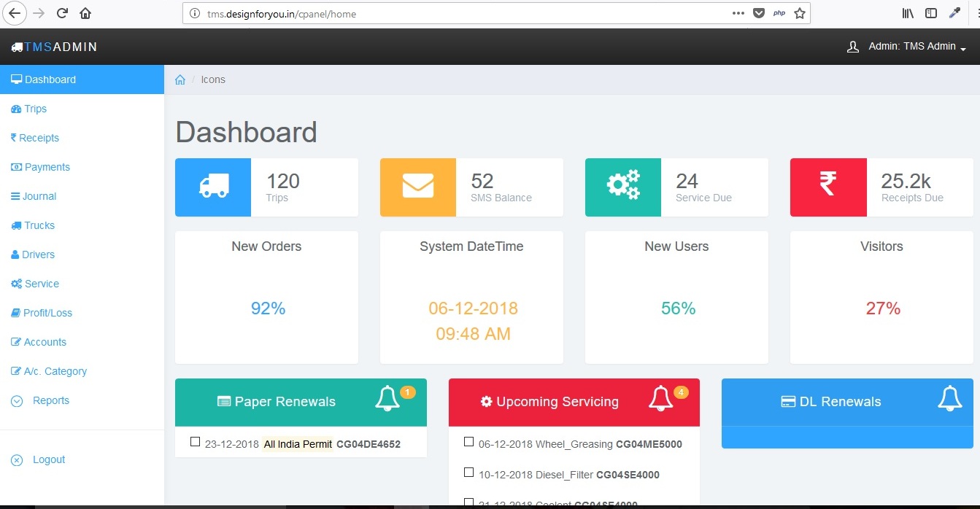Click the orange envelope SMS Balance icon
This screenshot has width=980, height=509.
pos(418,187)
